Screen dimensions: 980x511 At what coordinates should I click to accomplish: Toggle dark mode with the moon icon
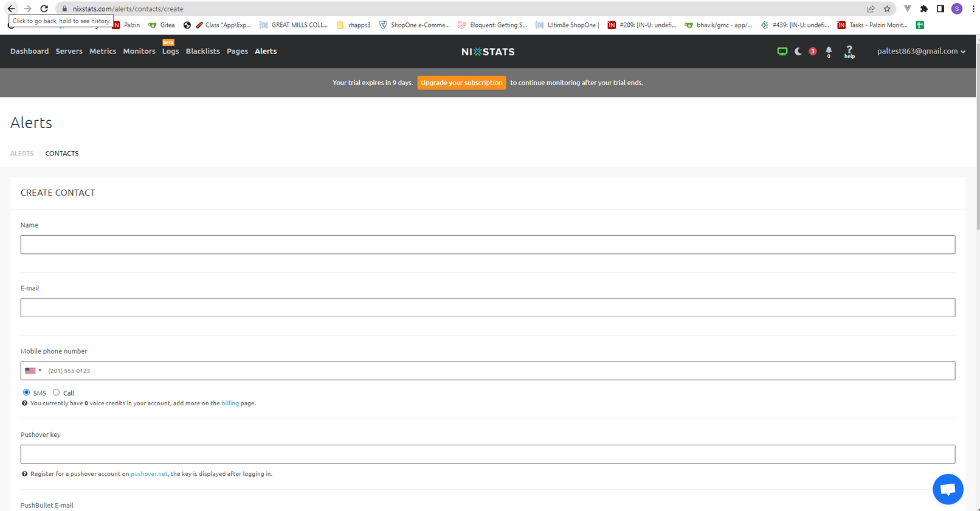click(798, 52)
